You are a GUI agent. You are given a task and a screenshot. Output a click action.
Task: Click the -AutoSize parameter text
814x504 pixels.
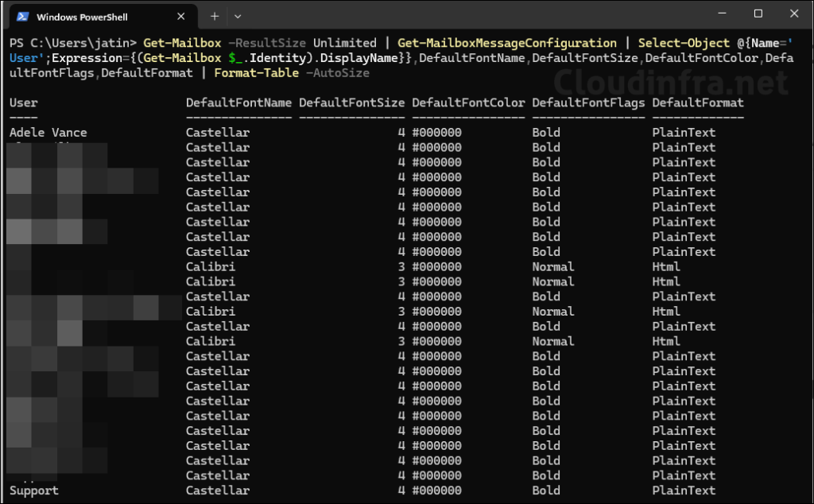tap(329, 72)
